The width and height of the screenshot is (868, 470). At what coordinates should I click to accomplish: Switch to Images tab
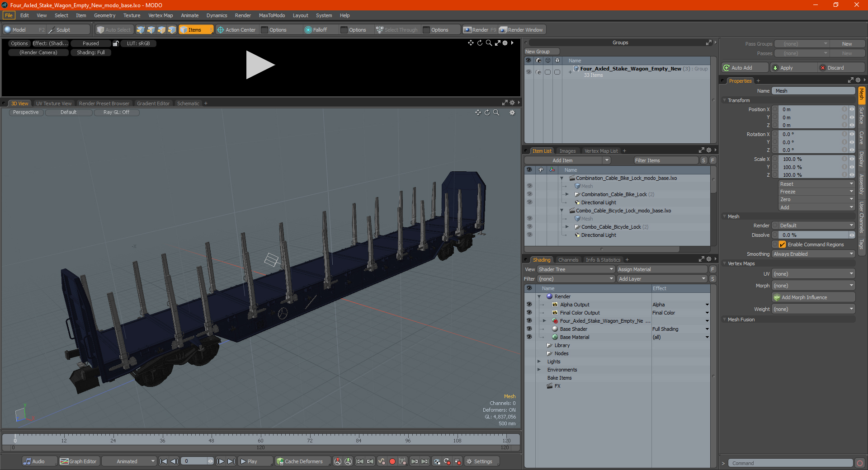click(567, 151)
